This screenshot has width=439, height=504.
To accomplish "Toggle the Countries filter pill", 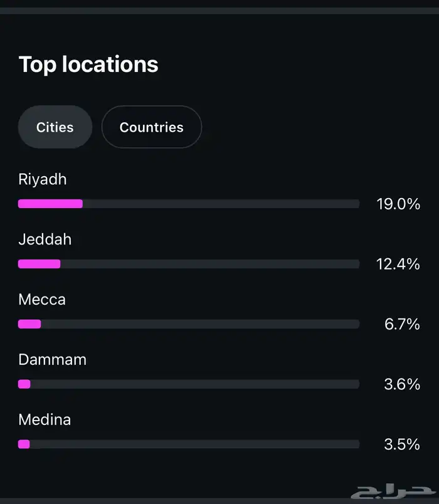I will tap(151, 127).
